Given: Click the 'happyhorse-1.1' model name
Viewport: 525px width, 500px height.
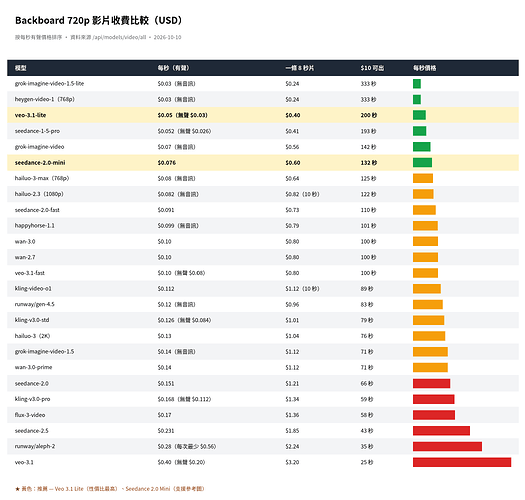Looking at the screenshot, I should pyautogui.click(x=34, y=226).
